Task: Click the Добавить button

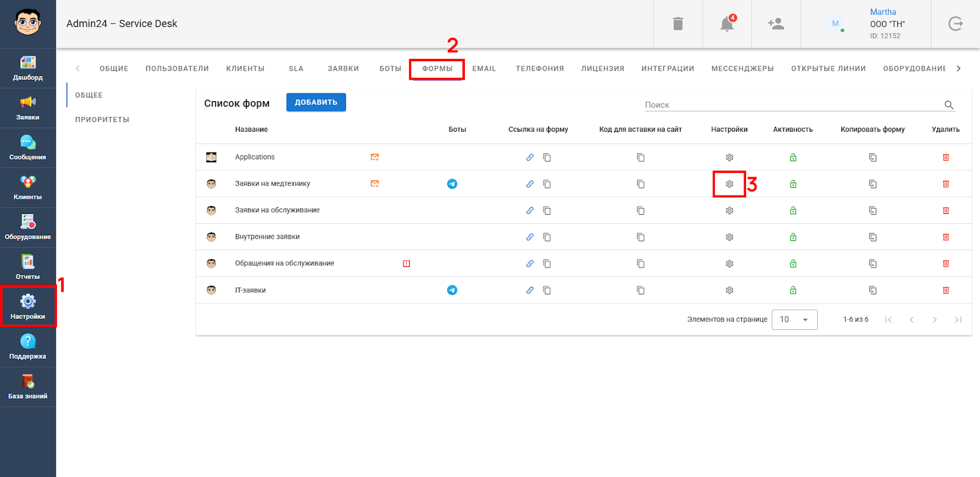Action: point(316,102)
